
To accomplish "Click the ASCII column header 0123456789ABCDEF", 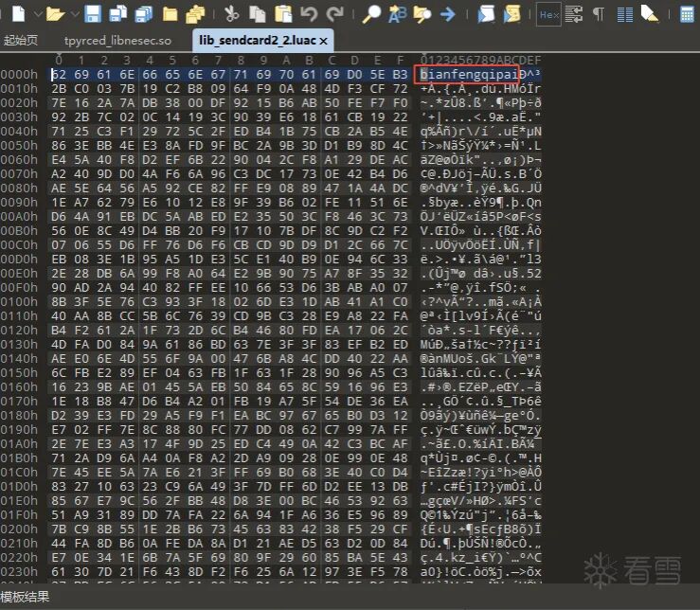I will pyautogui.click(x=480, y=60).
